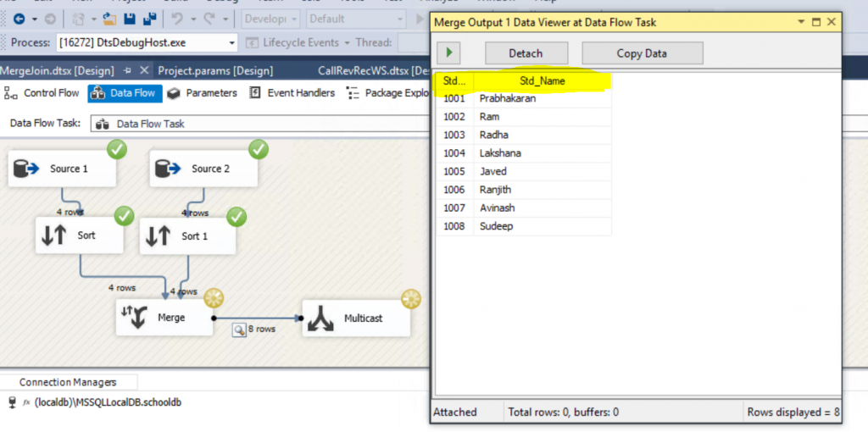868x432 pixels.
Task: Click the yellow running indicator on Multicast
Action: (x=411, y=299)
